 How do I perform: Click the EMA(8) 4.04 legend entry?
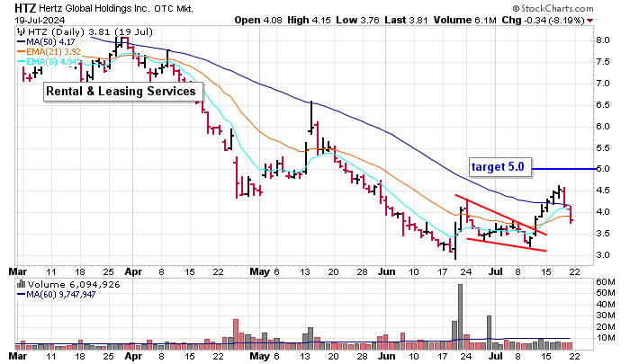(x=48, y=62)
